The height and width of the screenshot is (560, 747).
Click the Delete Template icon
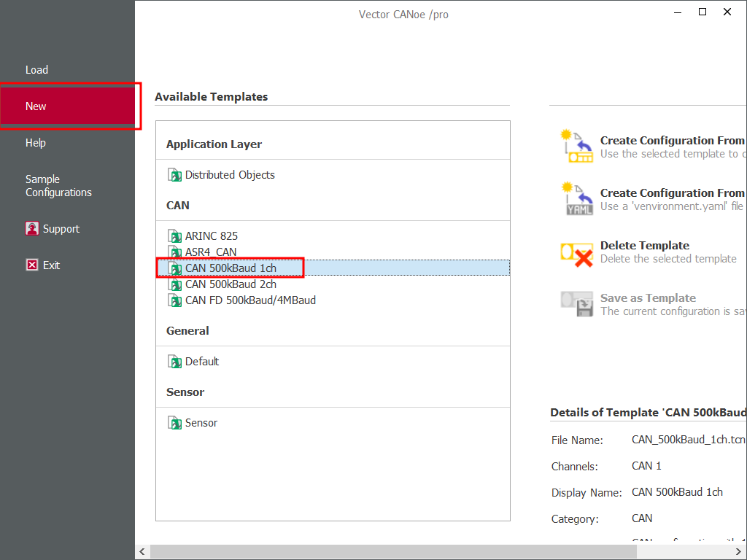point(577,254)
